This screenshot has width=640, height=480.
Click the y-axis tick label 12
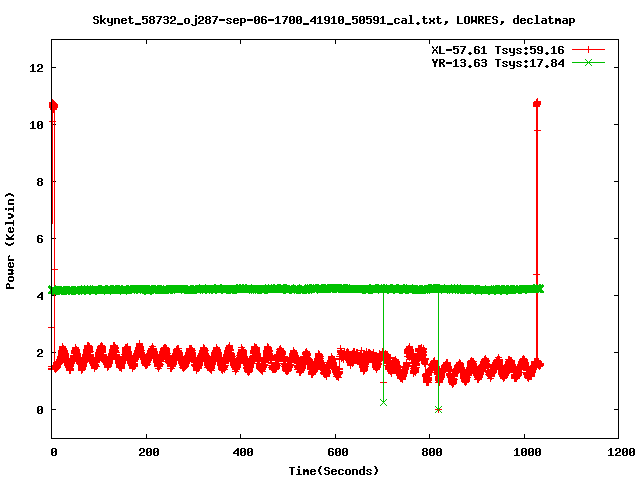pyautogui.click(x=37, y=68)
